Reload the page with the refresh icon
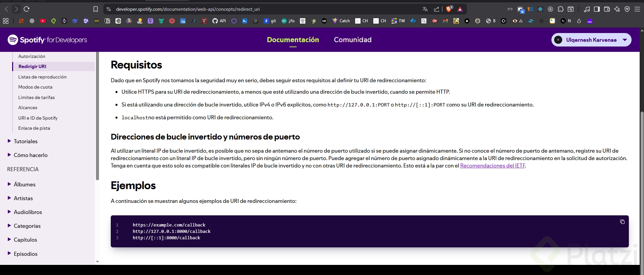Screen dimensions: 644x275 [27, 9]
